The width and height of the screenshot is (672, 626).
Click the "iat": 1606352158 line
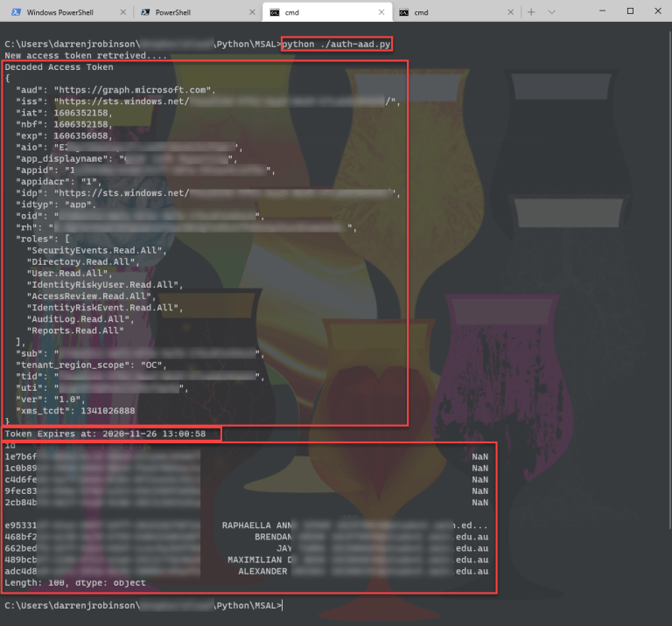(64, 113)
